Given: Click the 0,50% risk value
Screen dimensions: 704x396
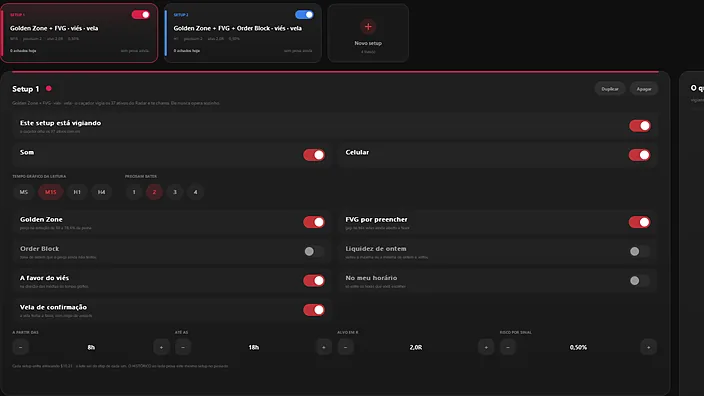Looking at the screenshot, I should [578, 348].
